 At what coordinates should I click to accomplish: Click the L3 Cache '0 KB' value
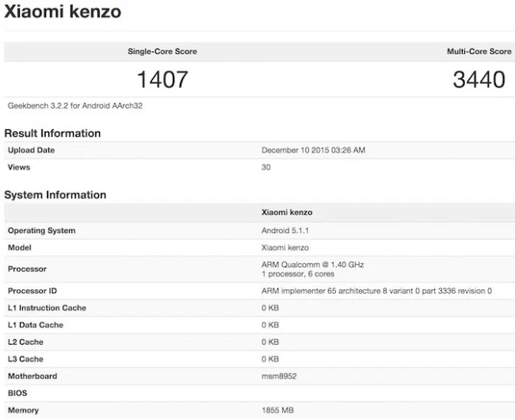coord(270,359)
